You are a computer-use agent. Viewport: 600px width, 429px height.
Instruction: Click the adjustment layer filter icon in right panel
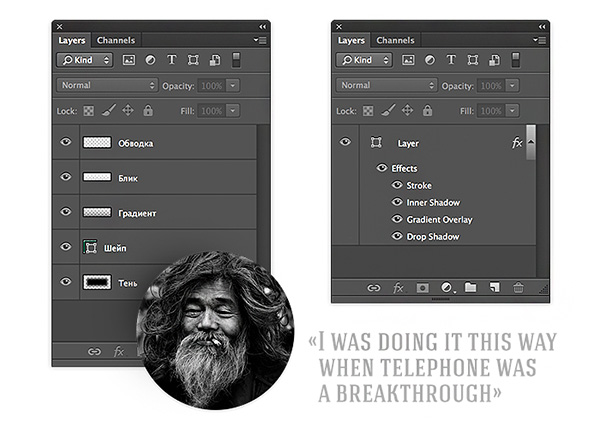tap(427, 60)
